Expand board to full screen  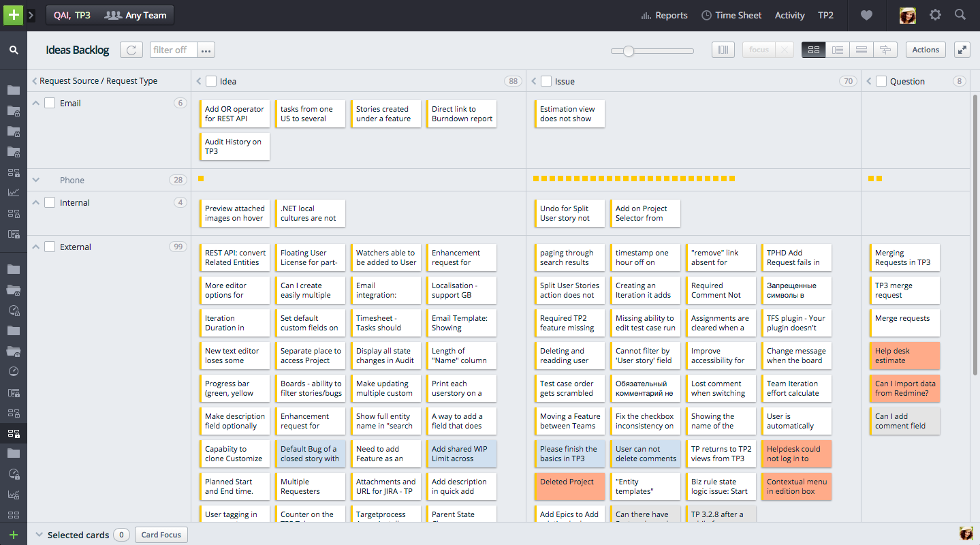pos(962,50)
